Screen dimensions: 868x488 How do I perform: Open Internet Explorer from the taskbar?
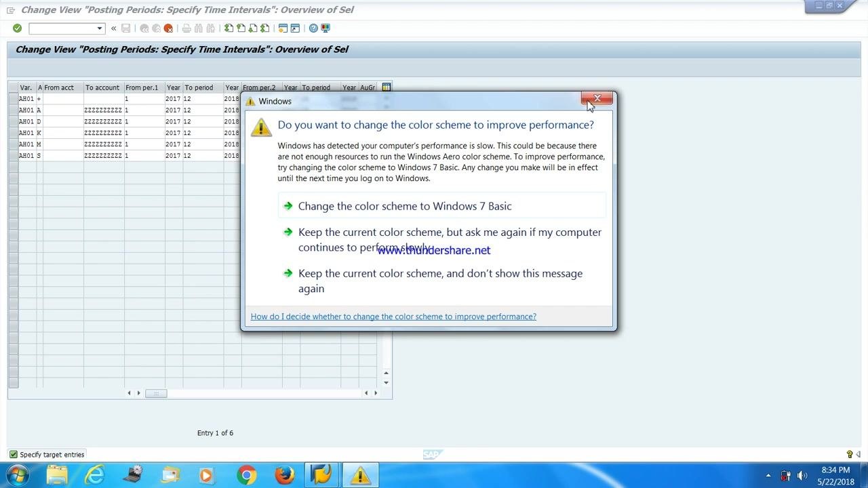(x=95, y=475)
